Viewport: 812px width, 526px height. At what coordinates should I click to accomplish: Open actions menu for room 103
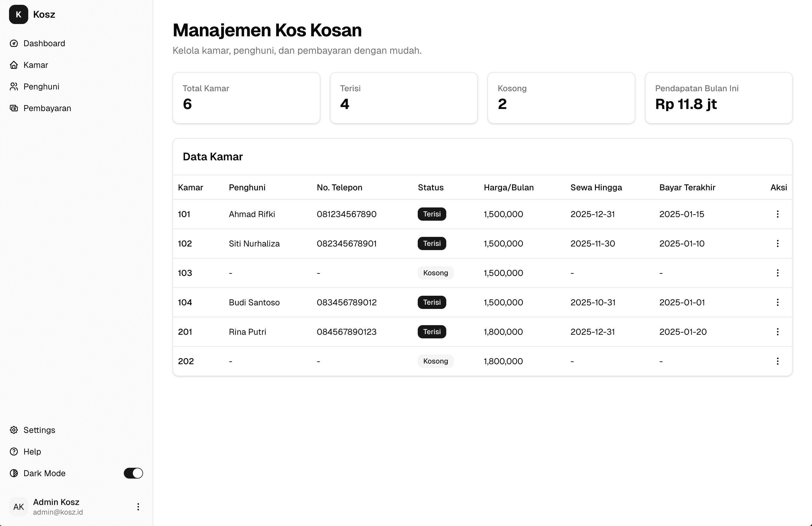point(777,273)
